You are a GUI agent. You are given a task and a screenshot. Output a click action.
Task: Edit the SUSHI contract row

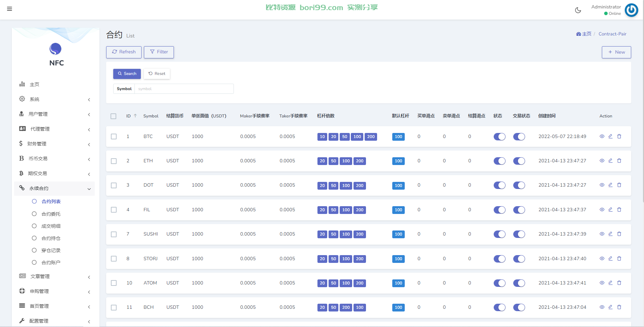click(610, 234)
